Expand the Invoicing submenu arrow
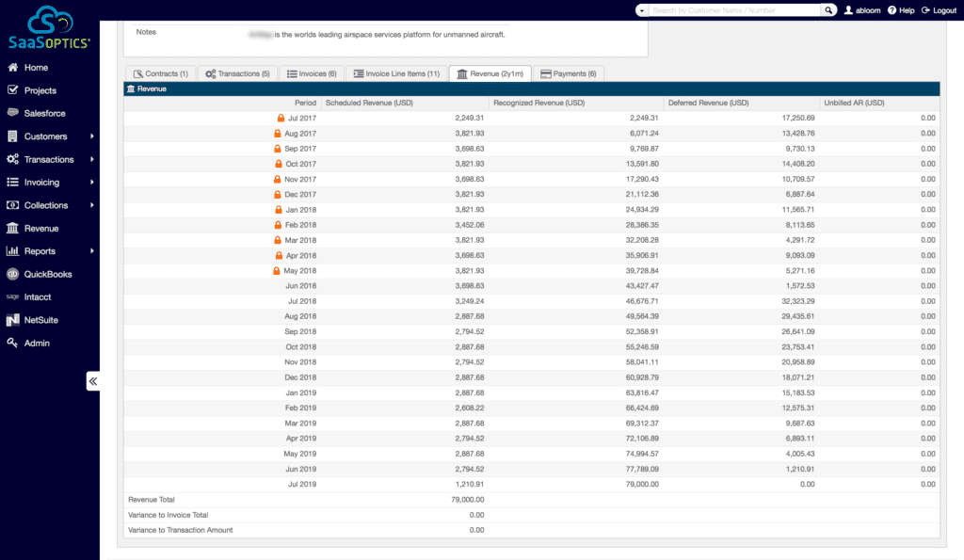The image size is (964, 560). click(x=91, y=182)
